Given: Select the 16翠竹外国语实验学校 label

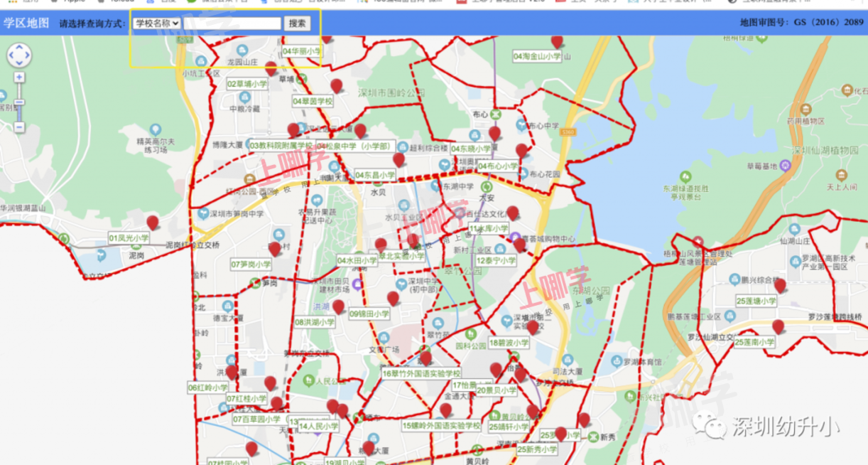Looking at the screenshot, I should tap(422, 373).
